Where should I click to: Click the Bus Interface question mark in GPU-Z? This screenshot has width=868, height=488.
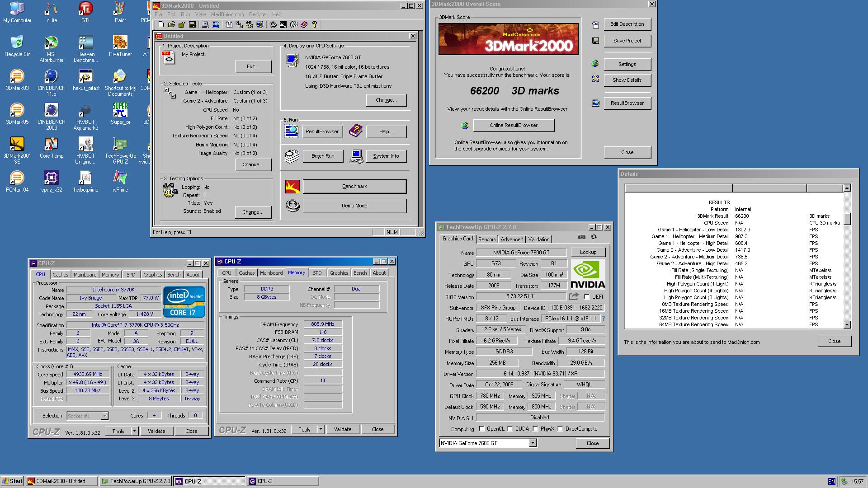603,319
